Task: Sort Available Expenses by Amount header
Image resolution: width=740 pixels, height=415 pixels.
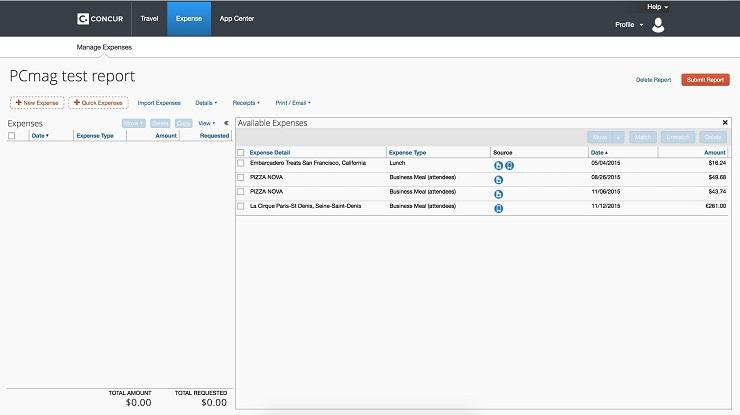Action: coord(715,152)
